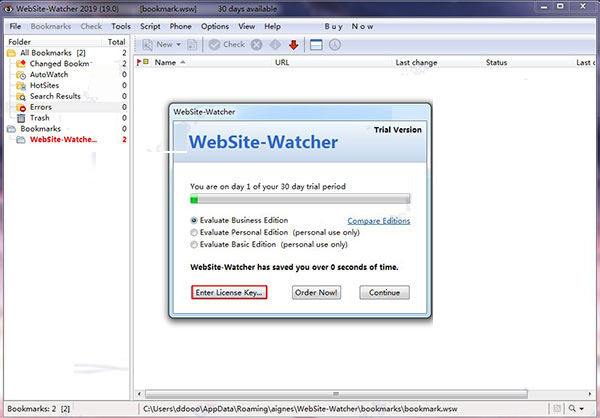Click the import page icon beside New
The height and width of the screenshot is (418, 600).
192,45
